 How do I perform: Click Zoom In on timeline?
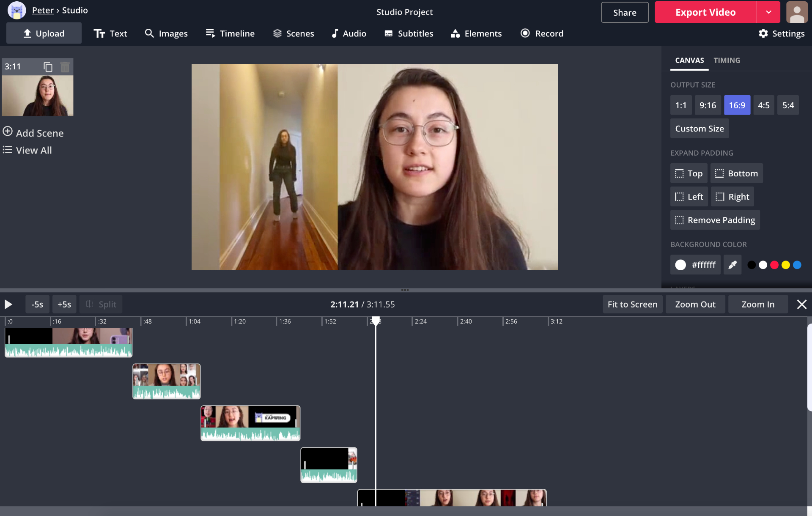[758, 305]
